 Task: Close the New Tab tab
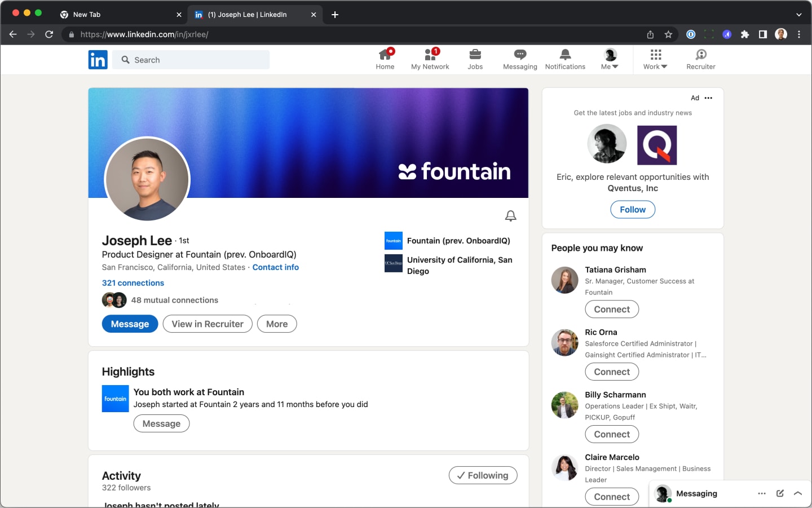pyautogui.click(x=179, y=15)
